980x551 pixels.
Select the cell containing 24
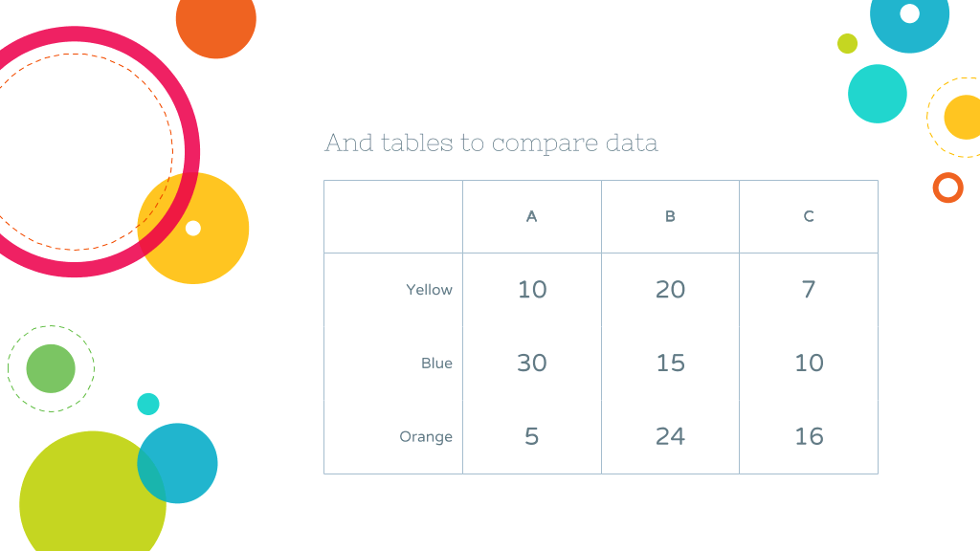[670, 436]
